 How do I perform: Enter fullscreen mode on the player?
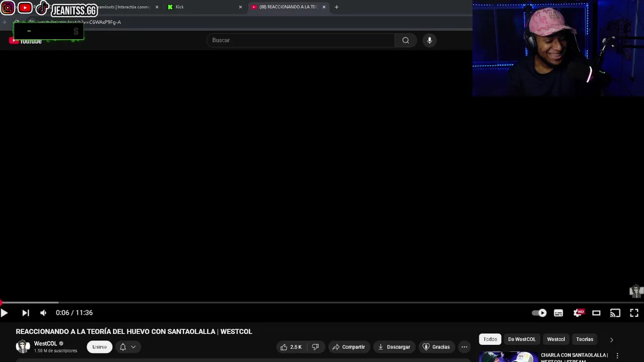point(634,313)
